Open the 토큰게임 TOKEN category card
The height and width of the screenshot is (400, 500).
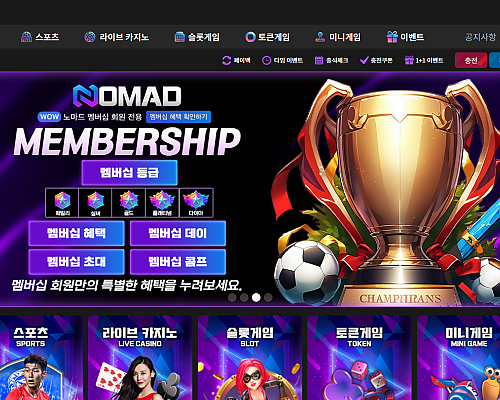click(x=359, y=358)
